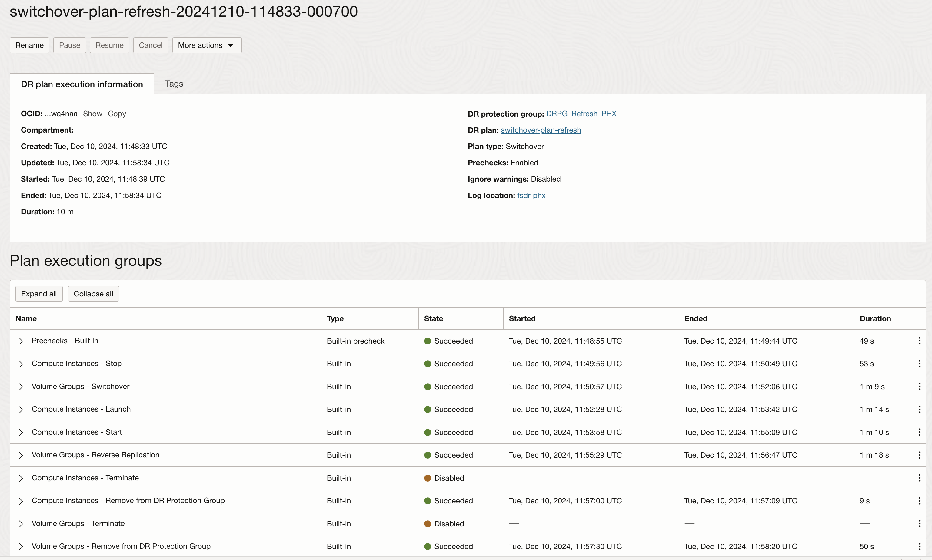932x560 pixels.
Task: Open kebab menu for Compute Instances - Stop
Action: click(919, 364)
